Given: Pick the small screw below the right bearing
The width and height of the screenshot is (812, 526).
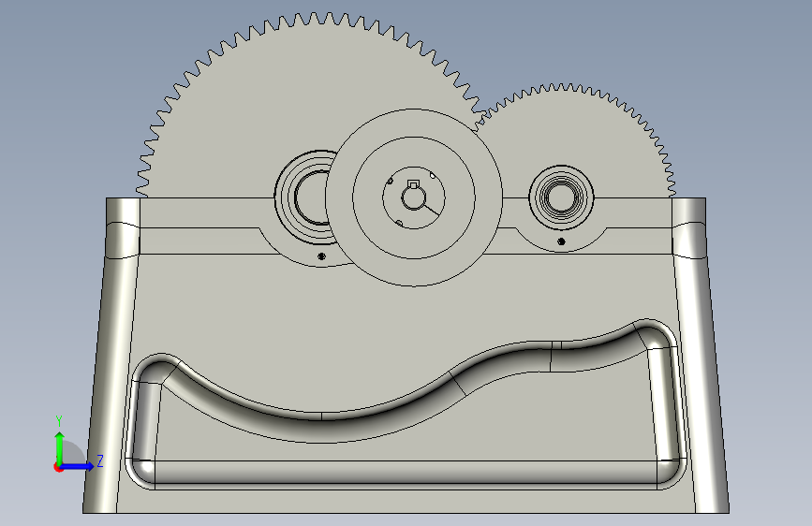Looking at the screenshot, I should pyautogui.click(x=561, y=241).
